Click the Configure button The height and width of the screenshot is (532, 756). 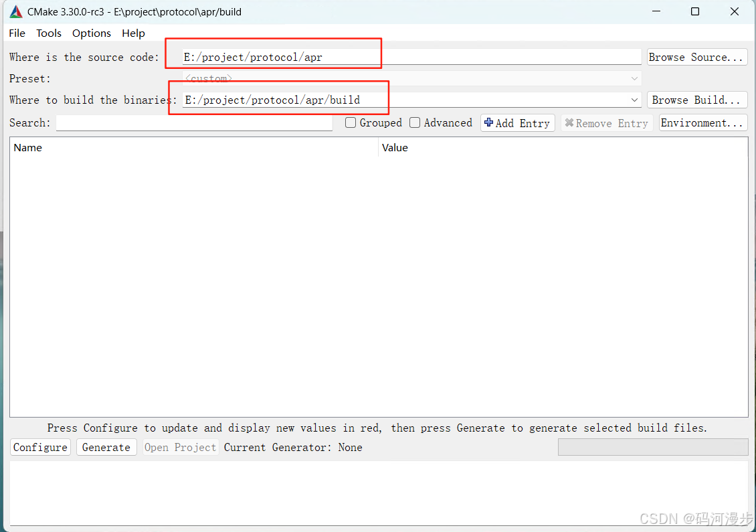[41, 447]
